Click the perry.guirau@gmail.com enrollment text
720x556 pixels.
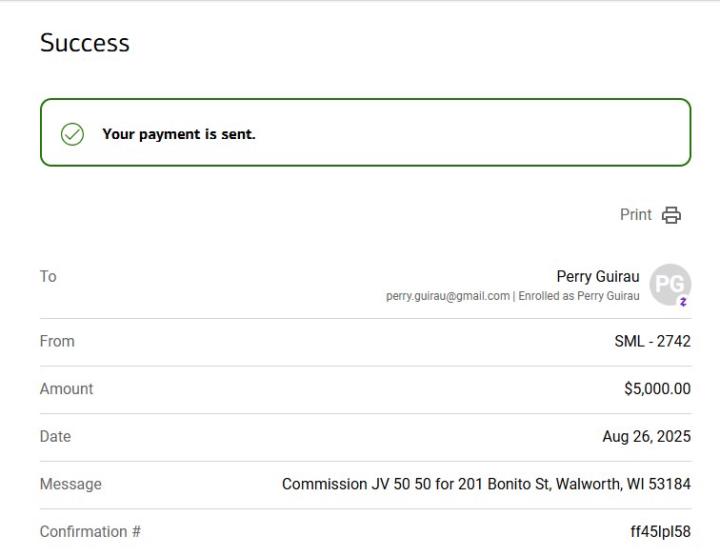click(x=513, y=296)
